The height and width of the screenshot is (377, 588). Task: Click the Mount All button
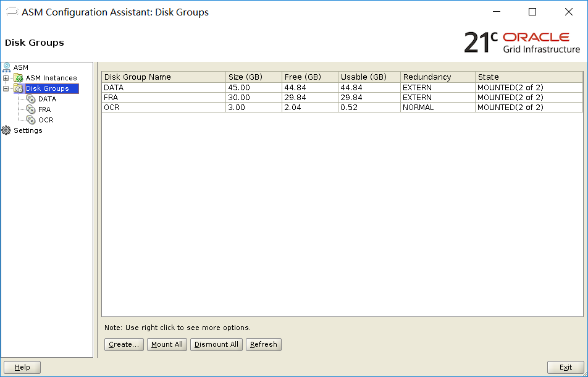click(167, 344)
